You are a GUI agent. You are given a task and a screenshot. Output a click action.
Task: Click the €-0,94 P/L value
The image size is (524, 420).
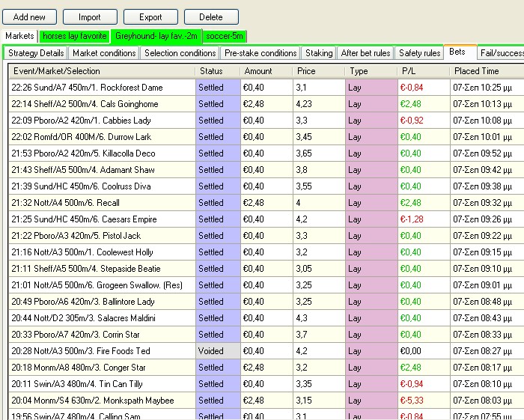(x=412, y=384)
